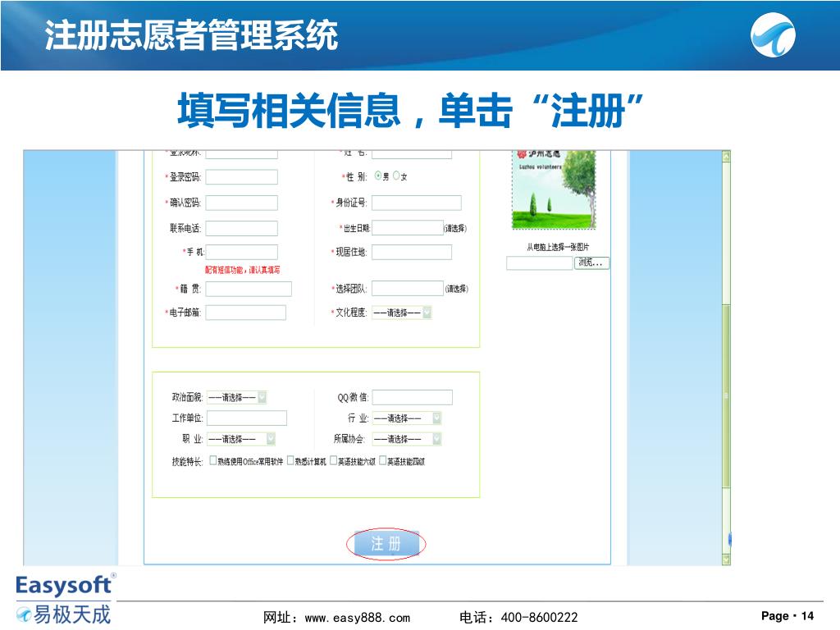
Task: Open the 文化程度 dropdown
Action: click(402, 313)
